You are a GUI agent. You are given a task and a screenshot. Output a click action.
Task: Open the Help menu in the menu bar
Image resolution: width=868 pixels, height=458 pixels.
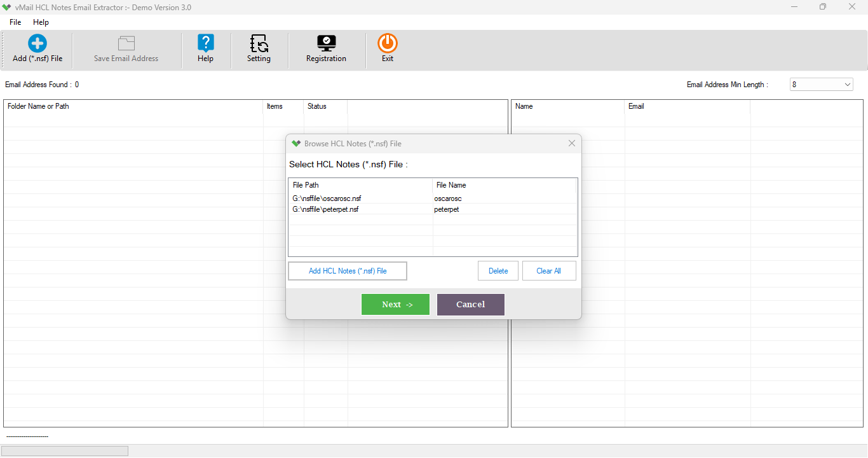41,22
